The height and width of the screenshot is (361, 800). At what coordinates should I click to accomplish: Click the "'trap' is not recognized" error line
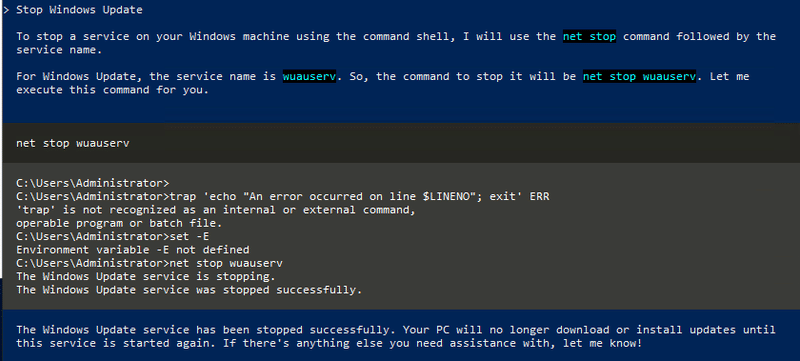(x=216, y=210)
